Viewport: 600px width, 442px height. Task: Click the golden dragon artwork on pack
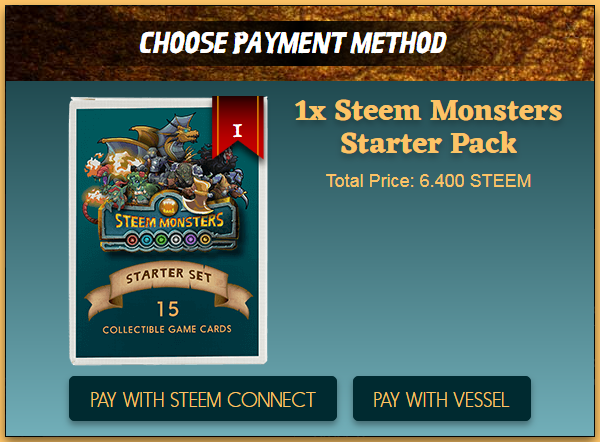click(161, 136)
